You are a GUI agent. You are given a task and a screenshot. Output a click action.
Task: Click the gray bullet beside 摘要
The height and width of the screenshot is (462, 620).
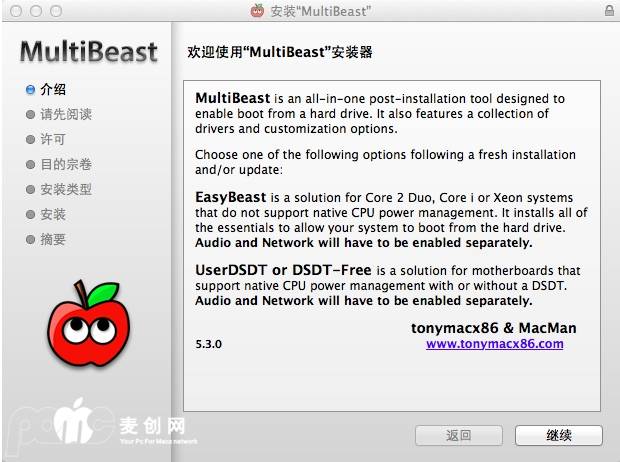click(x=30, y=239)
